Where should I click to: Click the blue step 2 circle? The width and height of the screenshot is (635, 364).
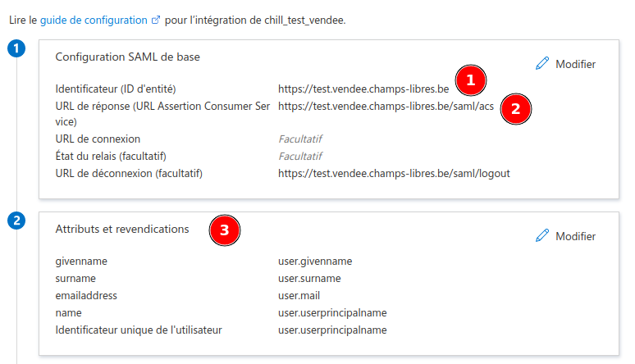coord(16,221)
